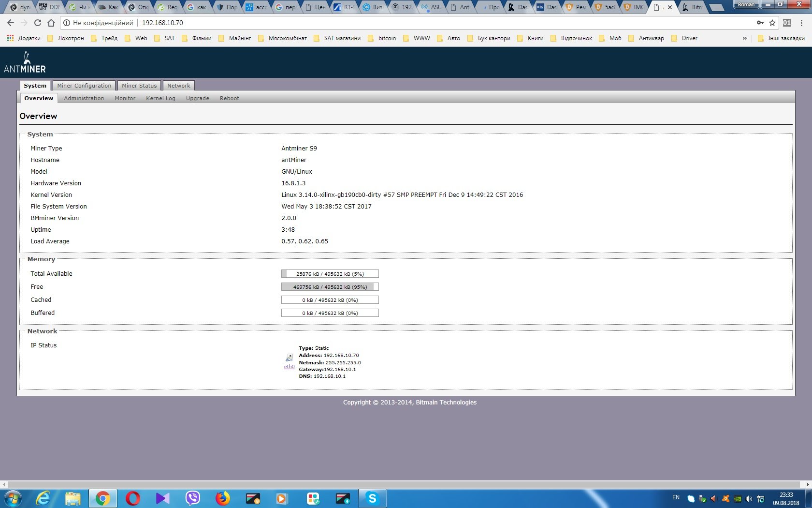This screenshot has width=812, height=508.
Task: Switch to the Miner Configuration tab
Action: click(84, 86)
